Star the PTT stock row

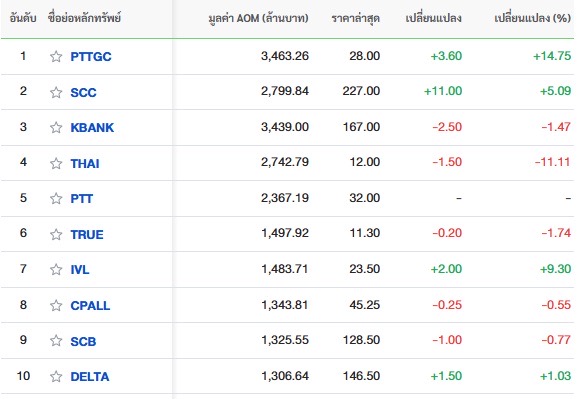coord(56,198)
